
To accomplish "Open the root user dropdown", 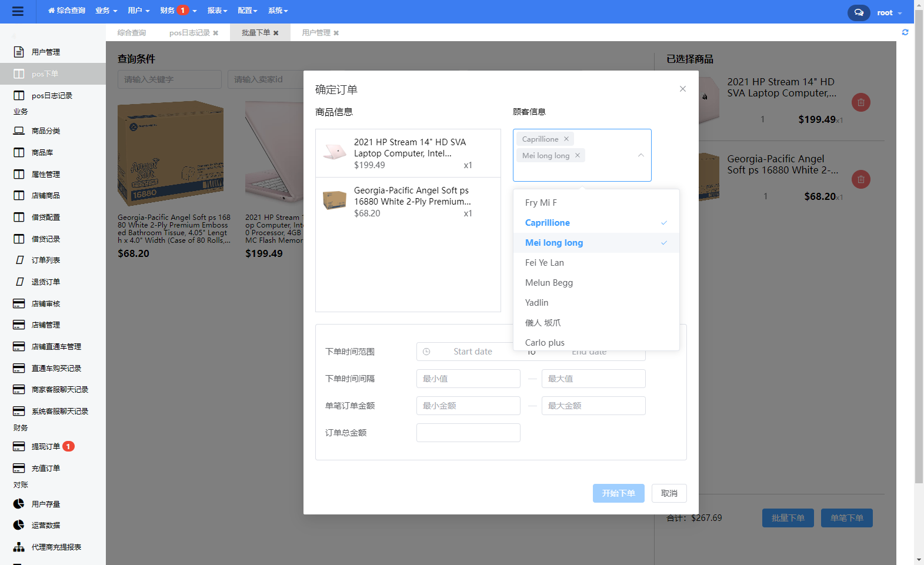I will click(889, 12).
